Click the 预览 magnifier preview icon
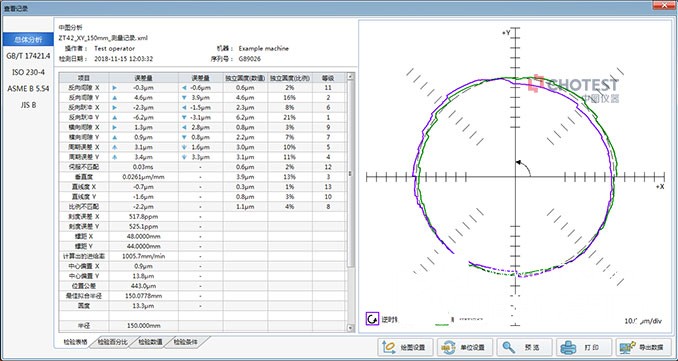Screen dimensions: 678x361 click(x=508, y=347)
